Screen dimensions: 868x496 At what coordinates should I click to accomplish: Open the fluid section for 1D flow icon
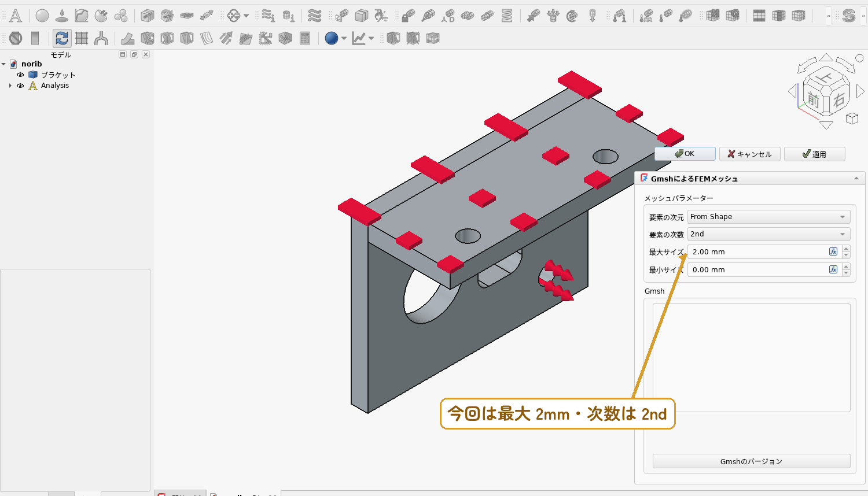207,16
